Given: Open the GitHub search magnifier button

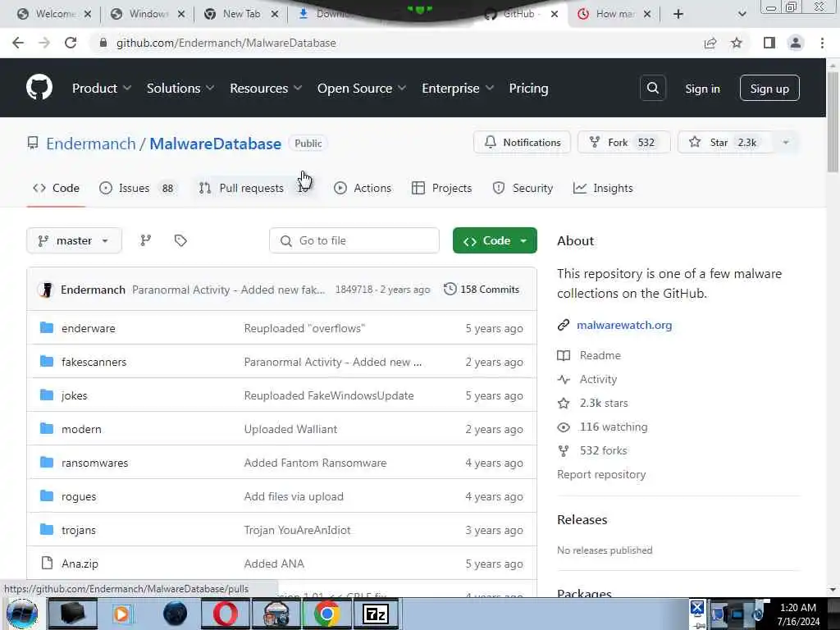Looking at the screenshot, I should pos(652,88).
